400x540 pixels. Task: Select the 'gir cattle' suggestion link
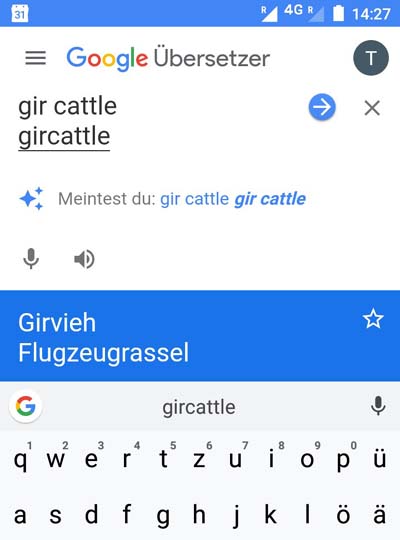point(195,199)
